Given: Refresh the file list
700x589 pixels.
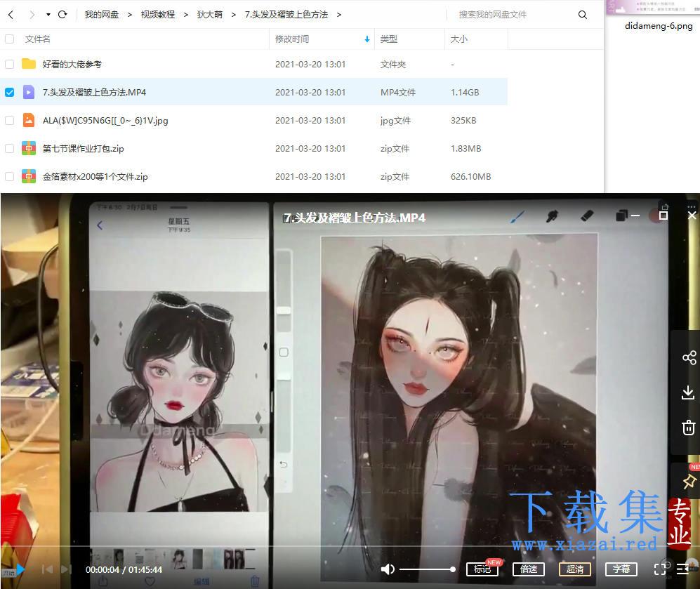Looking at the screenshot, I should point(62,14).
